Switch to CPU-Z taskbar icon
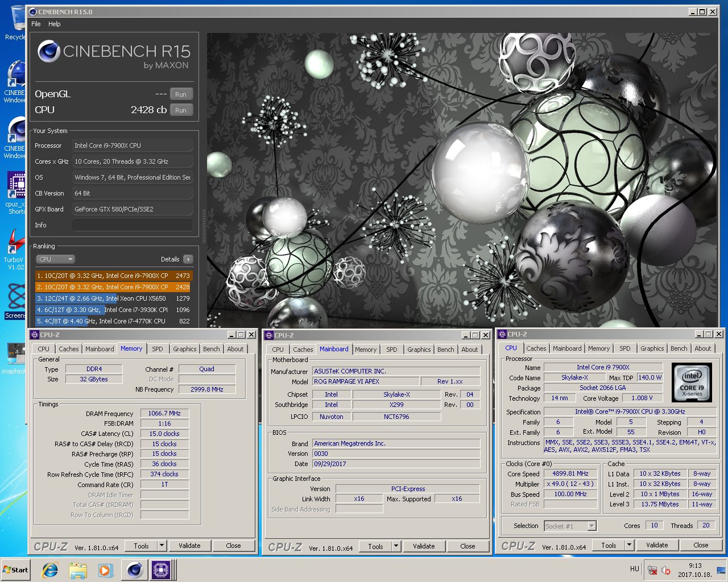Viewport: 728px width, 582px height. pos(161,570)
